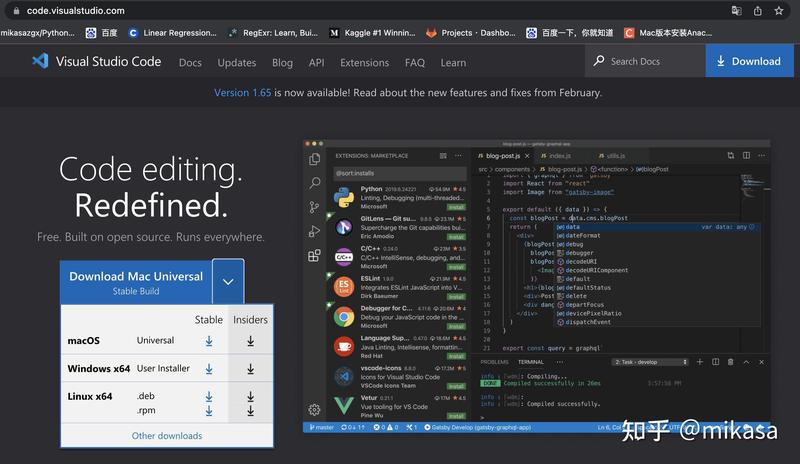Select the blog-post.js tab in editor screenshot

pos(503,156)
